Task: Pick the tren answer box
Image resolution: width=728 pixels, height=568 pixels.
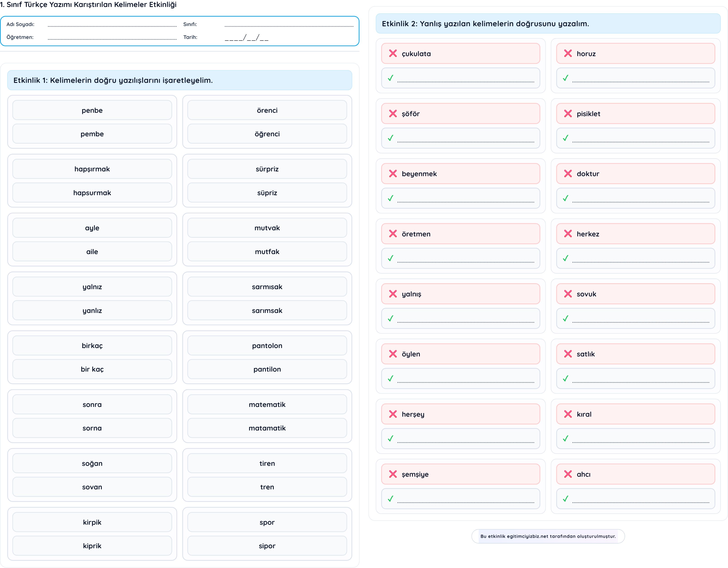Action: coord(267,487)
